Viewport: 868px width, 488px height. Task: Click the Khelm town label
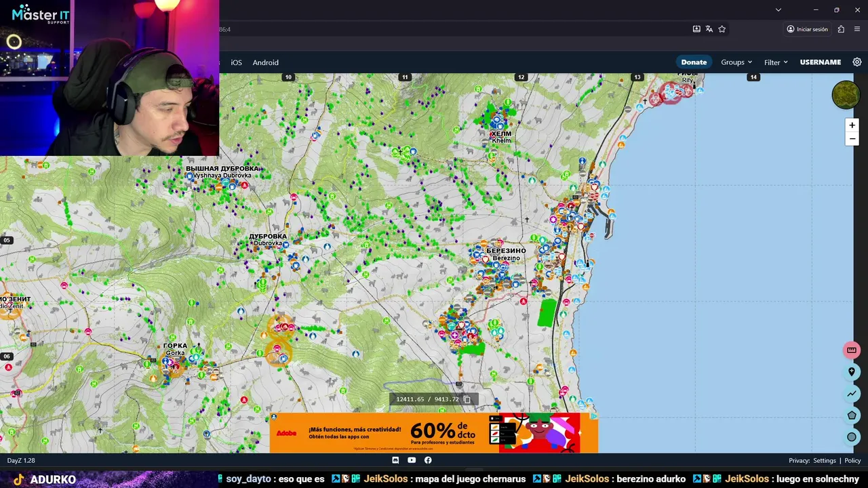pyautogui.click(x=501, y=137)
